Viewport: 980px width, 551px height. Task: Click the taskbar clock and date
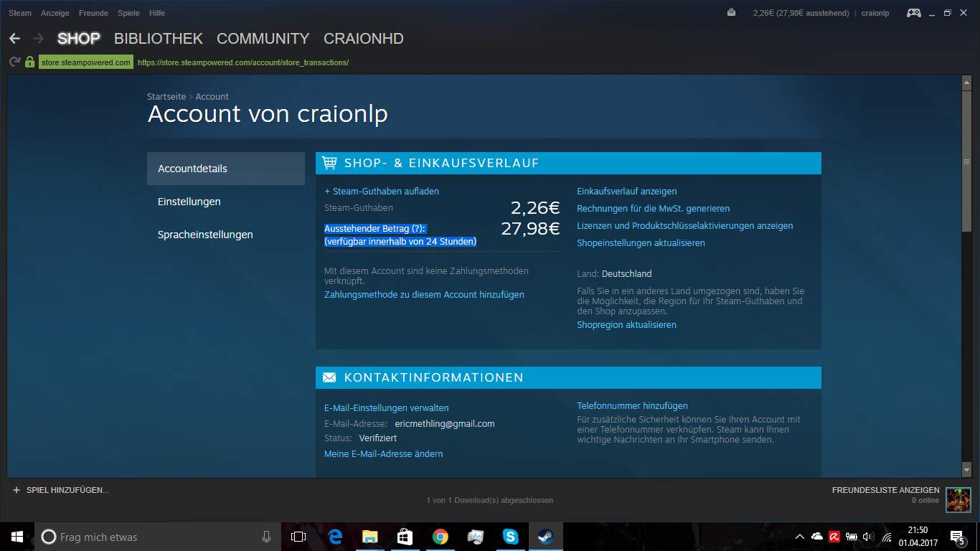pyautogui.click(x=918, y=537)
